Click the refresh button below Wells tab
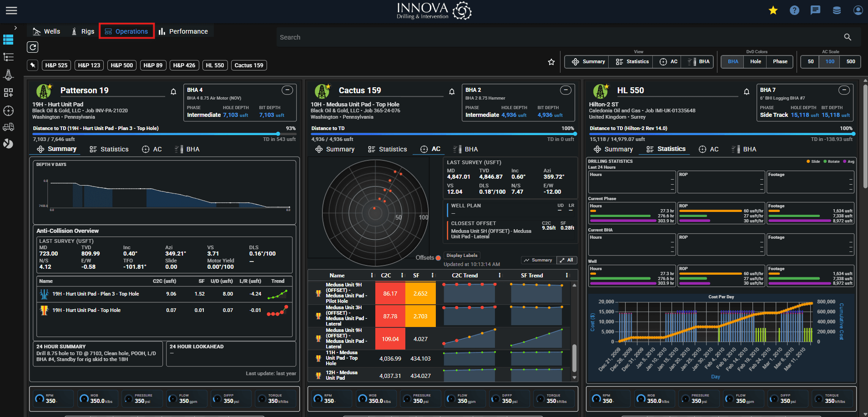The width and height of the screenshot is (868, 417). (x=32, y=47)
